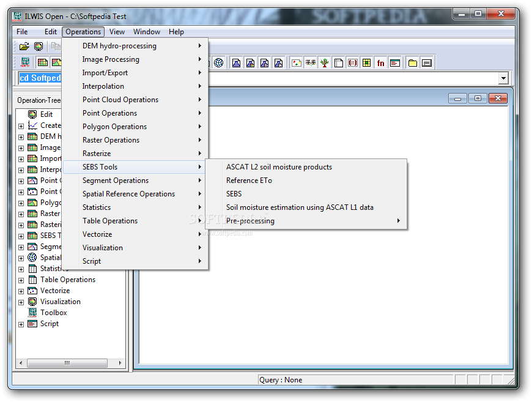
Task: Click the colored point map icon in toolbar
Action: (296, 63)
